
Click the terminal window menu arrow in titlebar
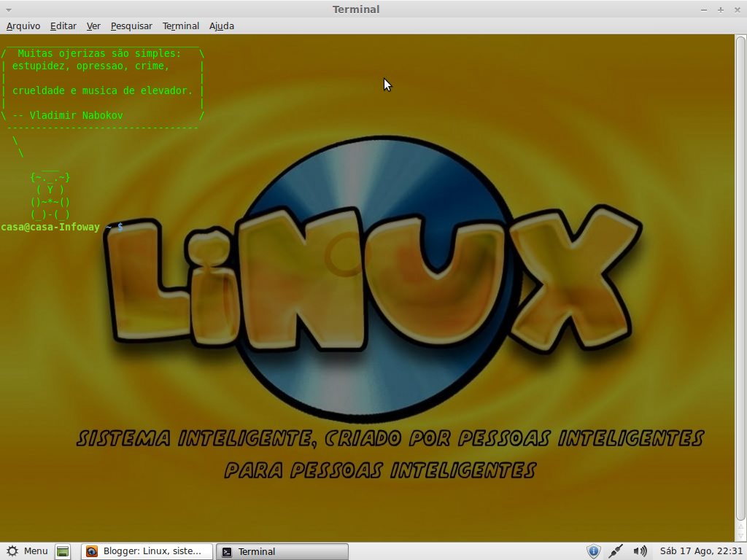pos(9,9)
